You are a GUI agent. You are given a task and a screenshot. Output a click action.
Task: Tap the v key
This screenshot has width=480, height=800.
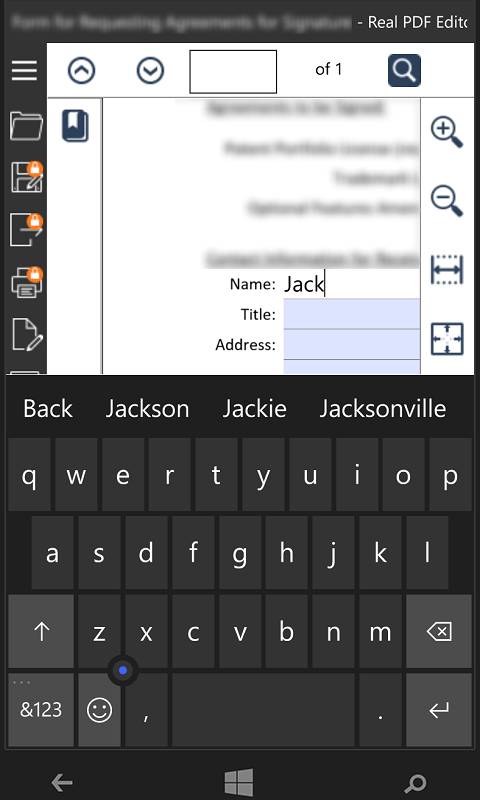pyautogui.click(x=240, y=631)
